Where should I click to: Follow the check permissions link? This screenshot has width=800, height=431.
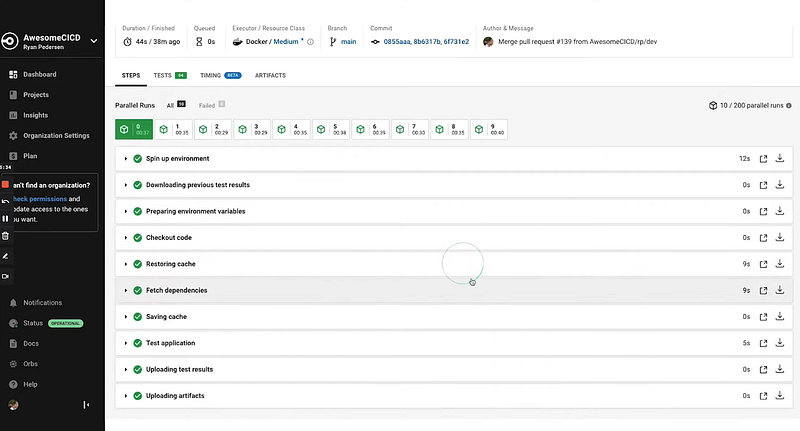coord(40,199)
